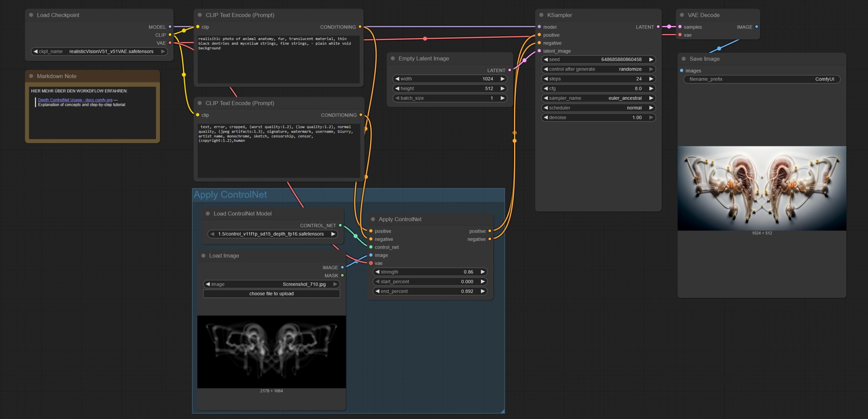Decrease cfg with its left arrow
The width and height of the screenshot is (868, 419).
coord(546,89)
